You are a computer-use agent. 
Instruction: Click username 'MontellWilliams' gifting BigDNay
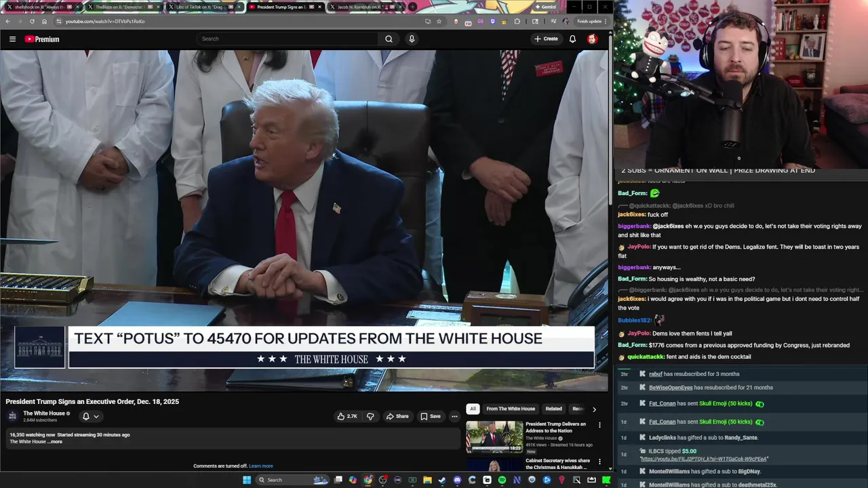point(669,472)
